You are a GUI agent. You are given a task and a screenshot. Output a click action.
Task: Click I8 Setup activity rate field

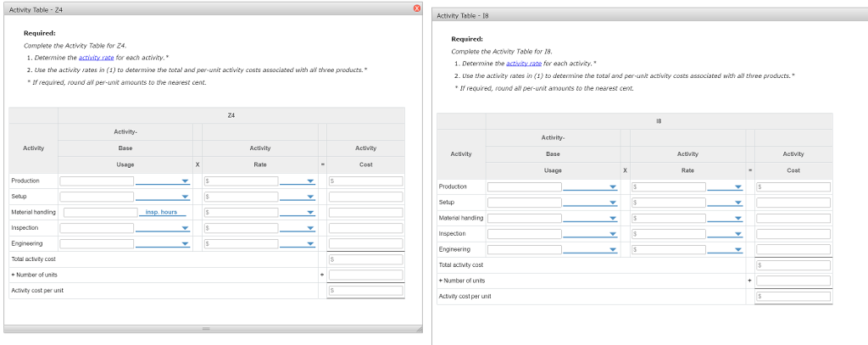(669, 203)
